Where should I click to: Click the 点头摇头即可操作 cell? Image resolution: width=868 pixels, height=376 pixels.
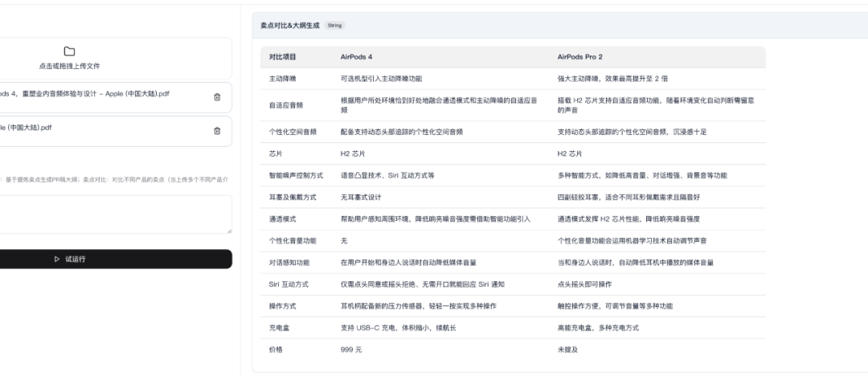[x=584, y=284]
